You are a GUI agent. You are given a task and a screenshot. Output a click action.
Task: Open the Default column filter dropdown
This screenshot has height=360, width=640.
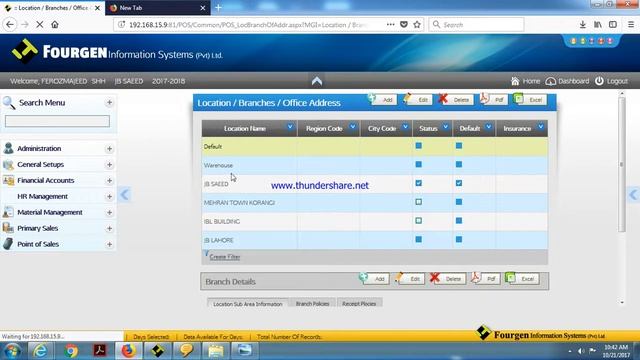pos(489,127)
